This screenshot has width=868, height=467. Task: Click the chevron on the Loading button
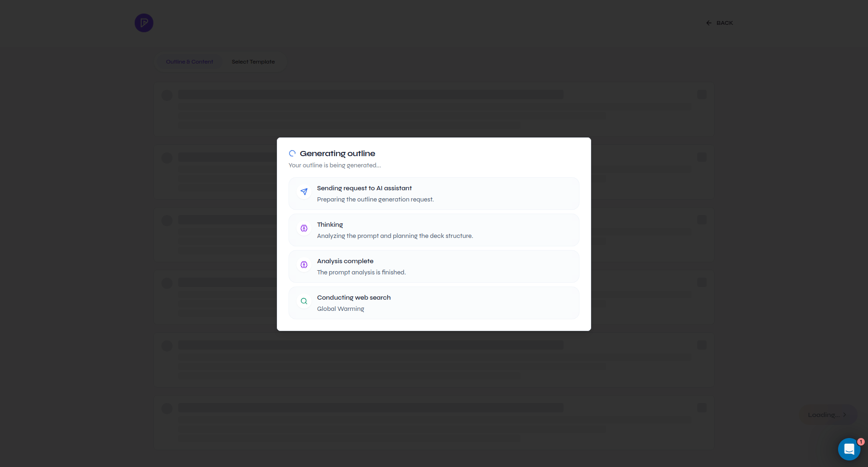pyautogui.click(x=845, y=415)
